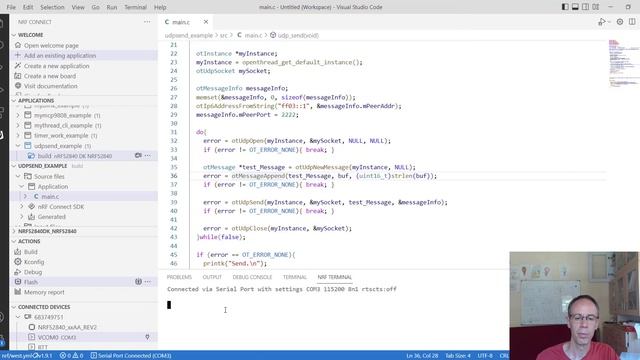Switch to PROBLEMS panel tab

pyautogui.click(x=179, y=277)
